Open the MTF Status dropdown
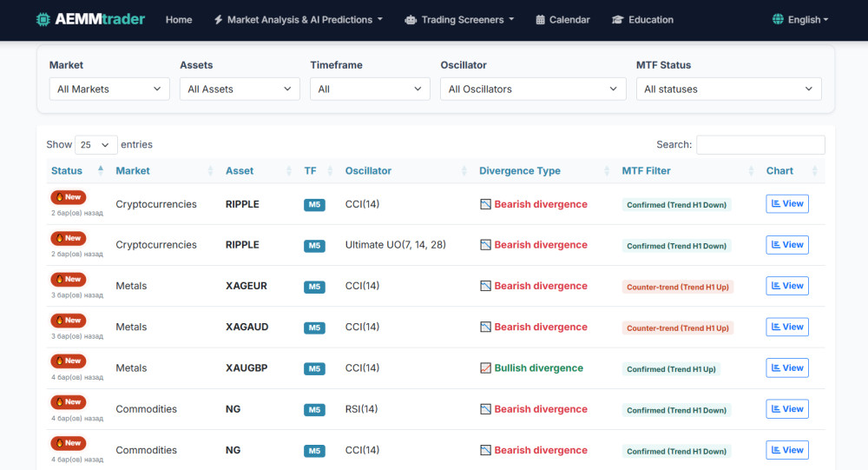Image resolution: width=868 pixels, height=470 pixels. pos(728,89)
